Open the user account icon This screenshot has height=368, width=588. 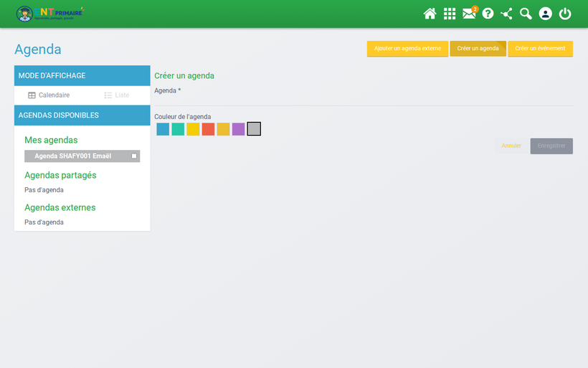coord(545,14)
